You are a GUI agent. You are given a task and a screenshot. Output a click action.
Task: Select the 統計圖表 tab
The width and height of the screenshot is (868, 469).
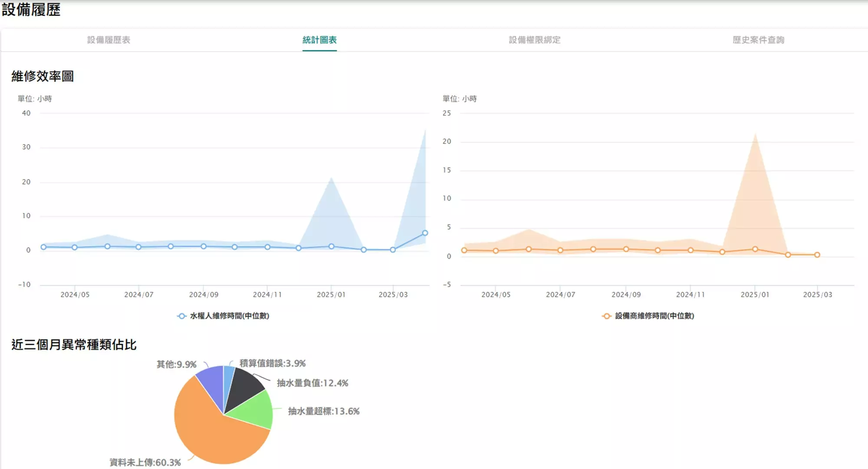[x=319, y=40]
